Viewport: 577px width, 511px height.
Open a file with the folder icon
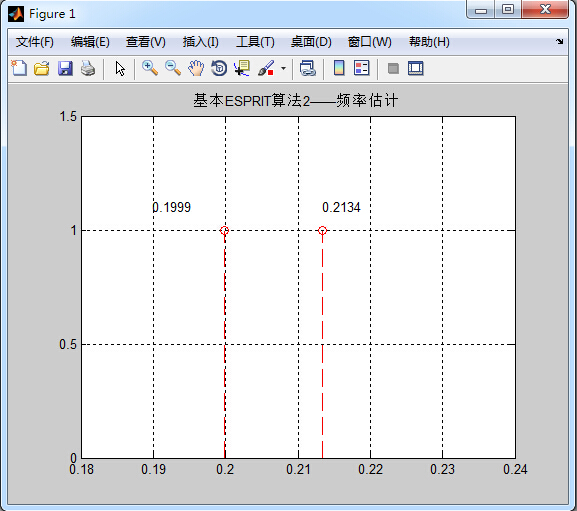42,68
